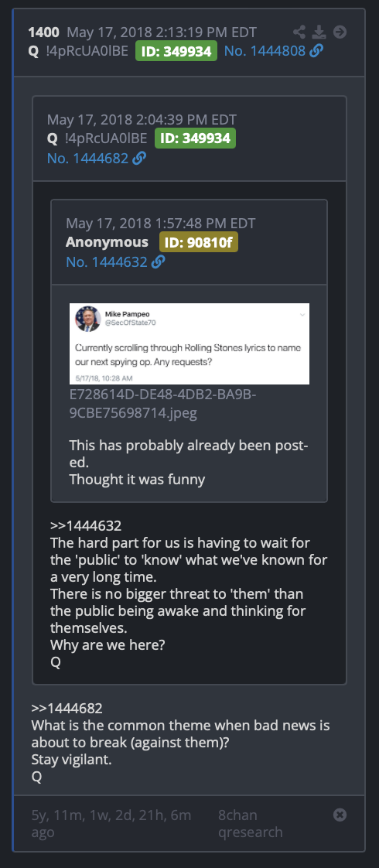379x868 pixels.
Task: Click olive ID: 90810f badge
Action: tap(199, 242)
